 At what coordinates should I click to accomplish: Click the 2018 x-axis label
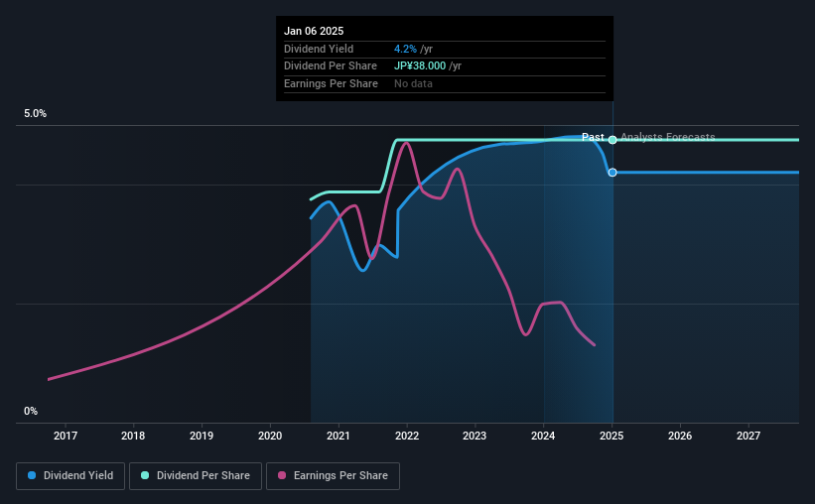[133, 436]
